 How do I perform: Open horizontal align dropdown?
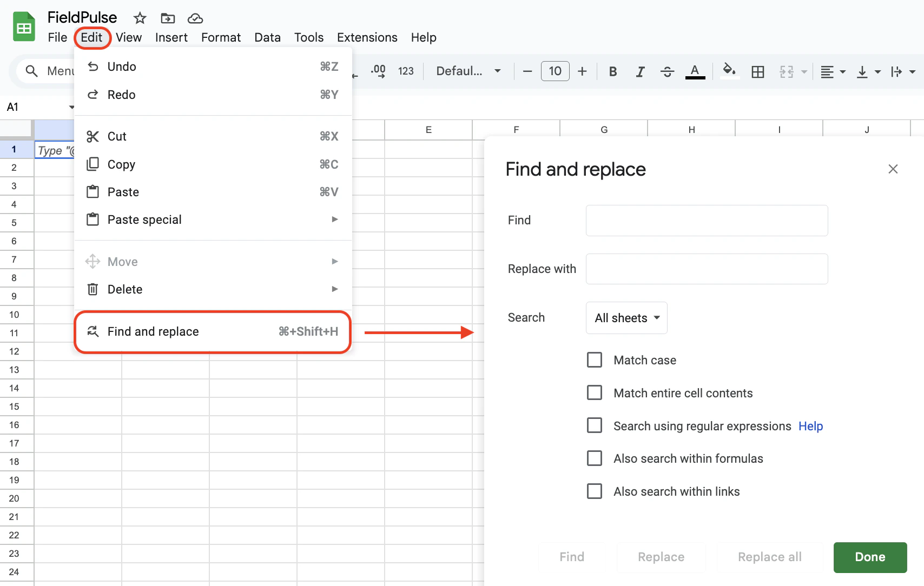833,71
